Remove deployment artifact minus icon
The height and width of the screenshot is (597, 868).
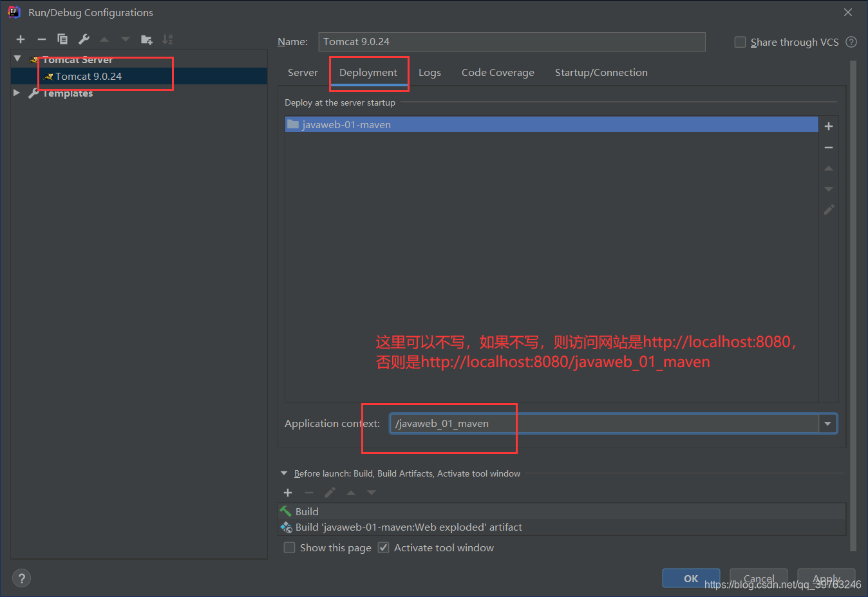829,147
